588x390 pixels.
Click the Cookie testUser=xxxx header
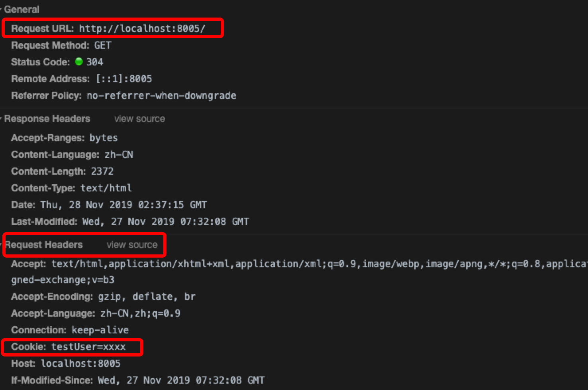point(69,347)
